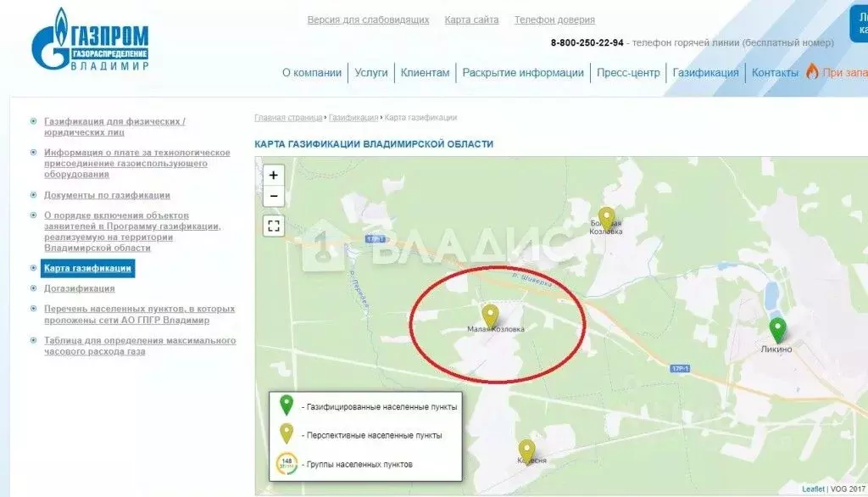The height and width of the screenshot is (497, 868).
Task: Open О компании menu
Action: 312,73
